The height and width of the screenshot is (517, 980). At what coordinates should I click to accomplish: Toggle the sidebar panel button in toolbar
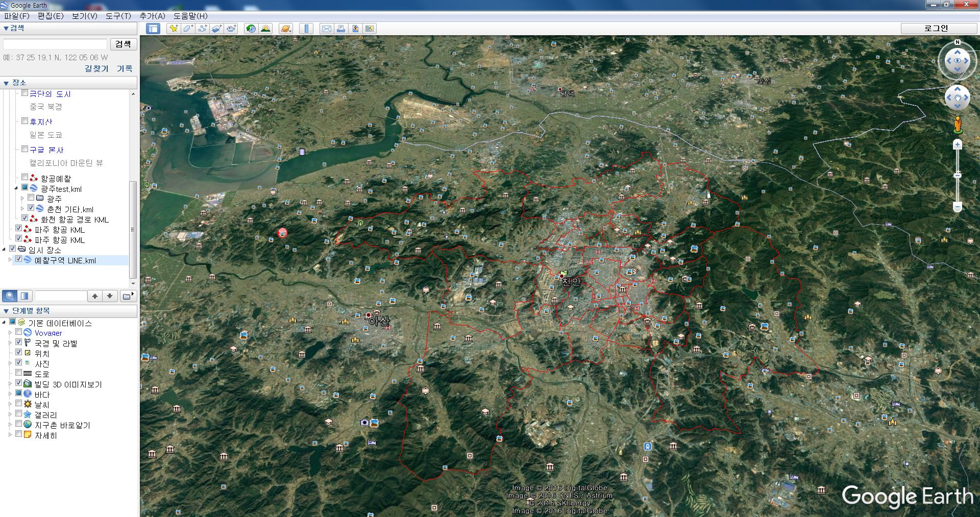click(153, 29)
